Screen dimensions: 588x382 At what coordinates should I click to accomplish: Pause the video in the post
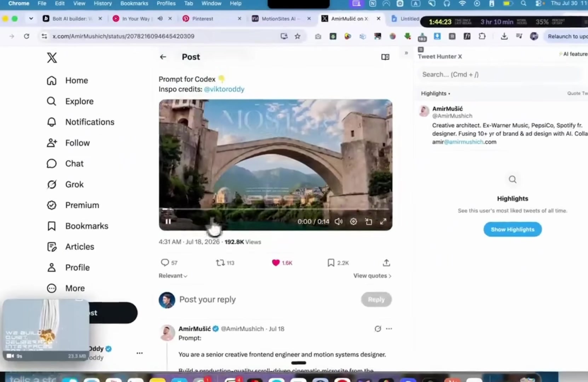168,221
